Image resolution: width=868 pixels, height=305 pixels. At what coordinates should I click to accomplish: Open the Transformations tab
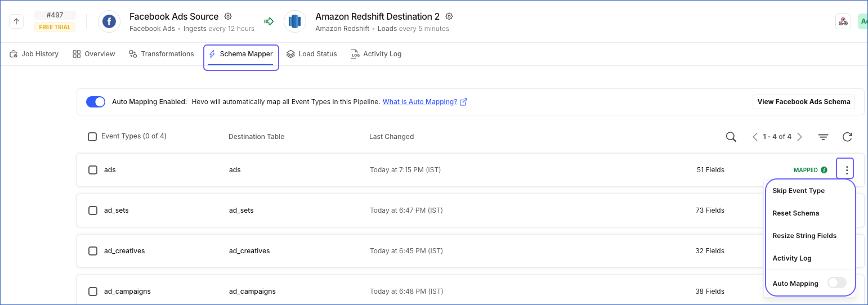162,54
